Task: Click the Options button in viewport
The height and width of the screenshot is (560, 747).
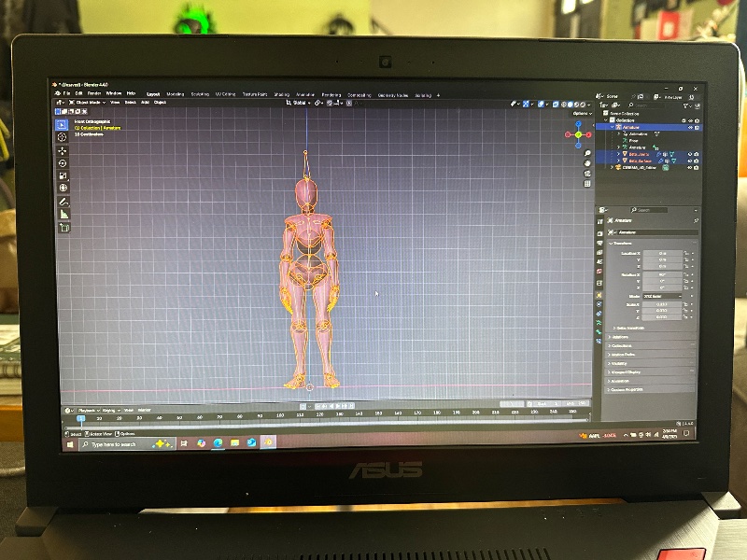Action: click(581, 113)
